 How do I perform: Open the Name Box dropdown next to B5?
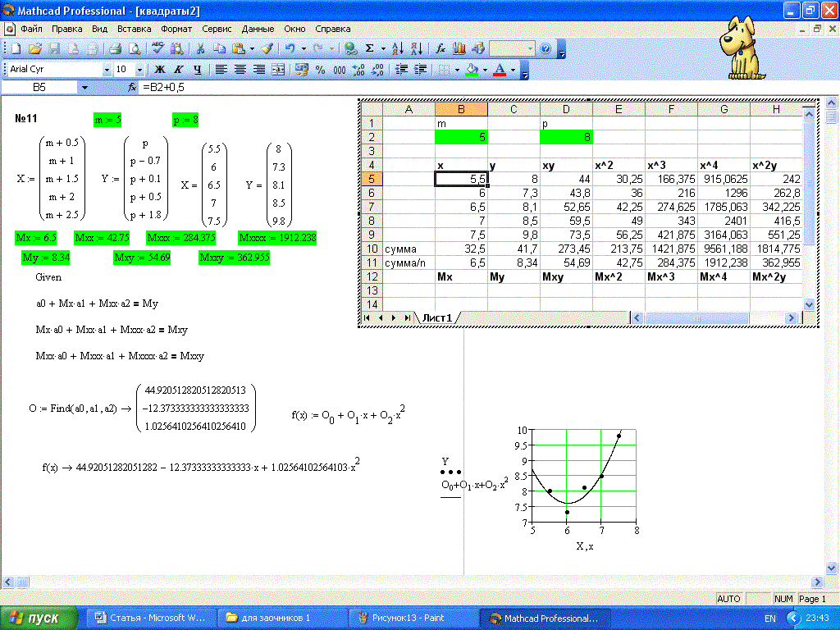pos(84,87)
